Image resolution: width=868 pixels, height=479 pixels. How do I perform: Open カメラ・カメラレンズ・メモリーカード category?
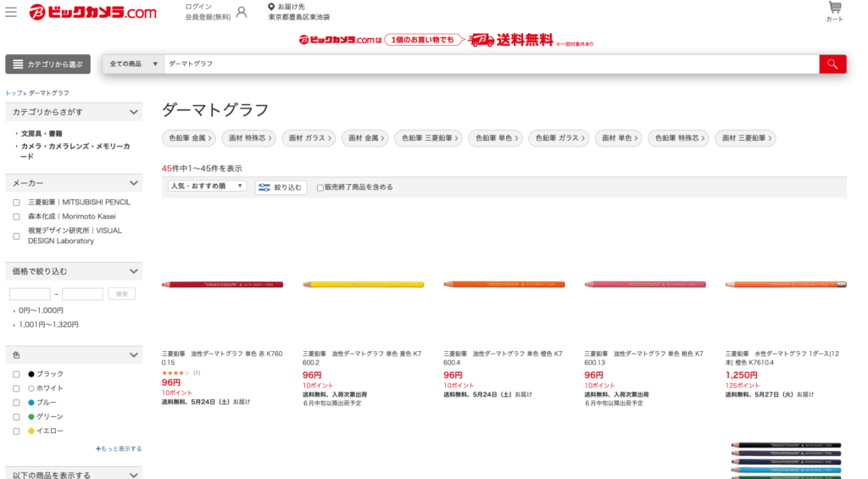pos(75,151)
